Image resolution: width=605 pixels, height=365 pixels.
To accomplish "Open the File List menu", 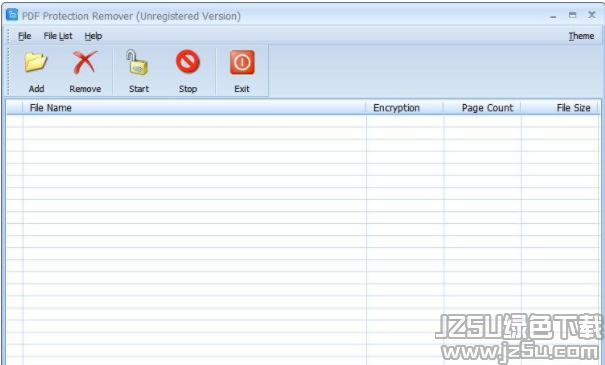I will click(57, 36).
